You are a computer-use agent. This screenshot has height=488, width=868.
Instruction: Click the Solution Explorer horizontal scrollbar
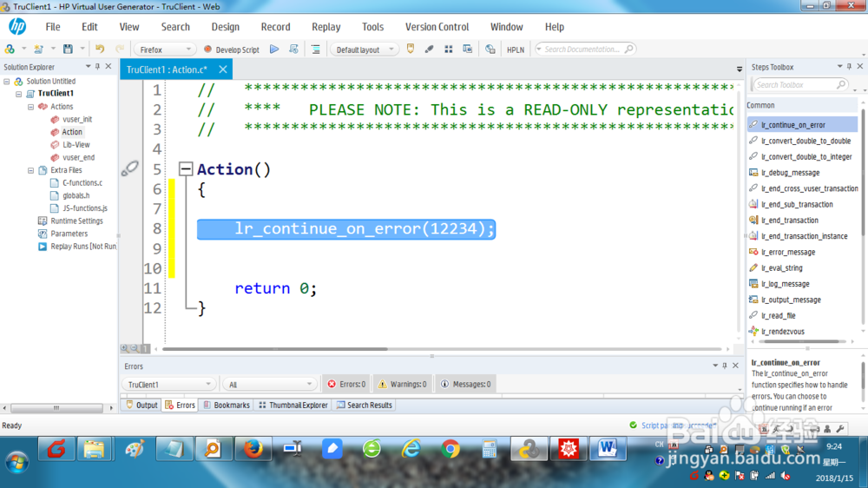pyautogui.click(x=56, y=408)
